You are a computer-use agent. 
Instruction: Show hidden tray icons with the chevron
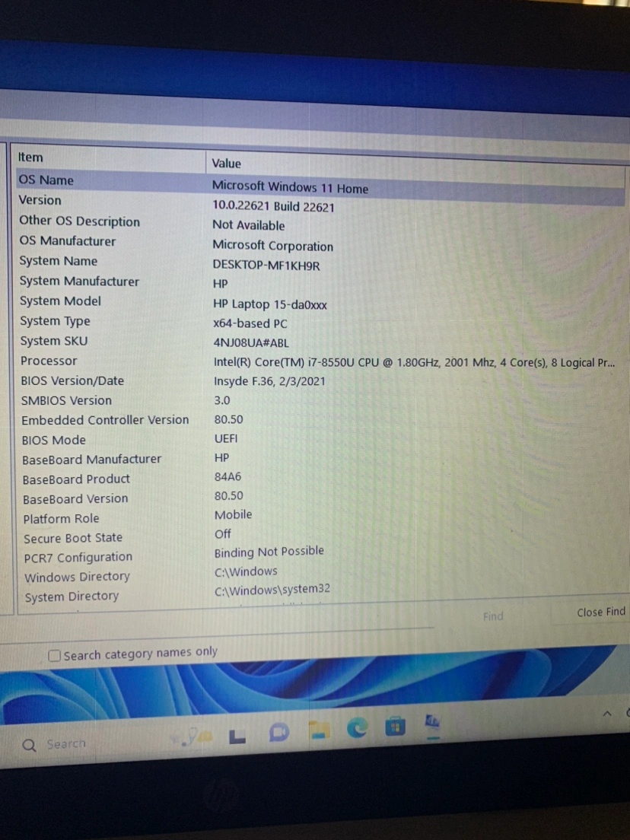point(607,714)
